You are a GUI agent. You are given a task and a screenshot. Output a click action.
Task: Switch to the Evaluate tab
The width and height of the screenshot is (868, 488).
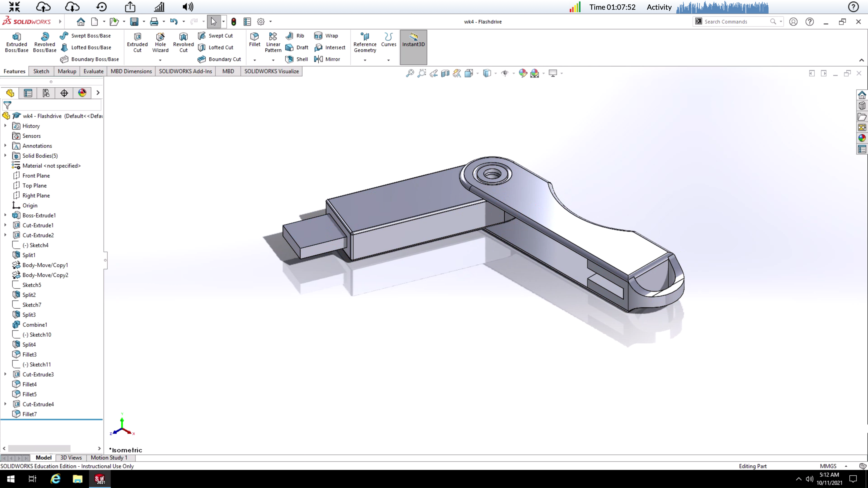coord(93,71)
